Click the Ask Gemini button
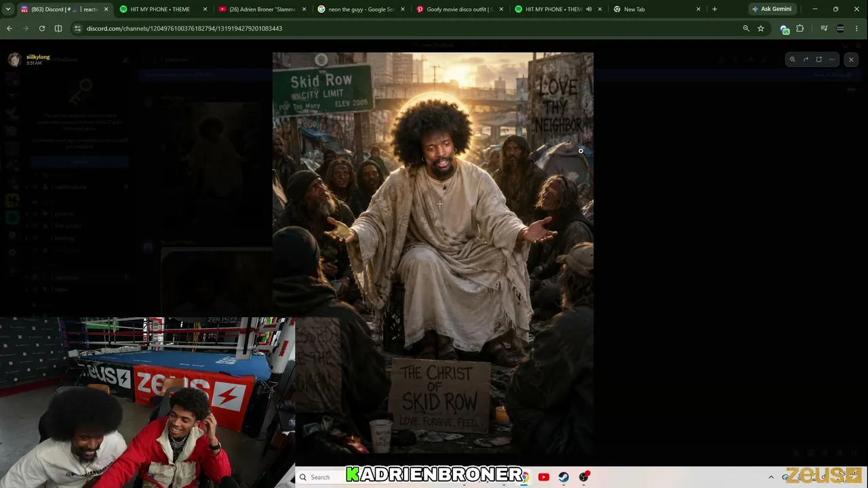The height and width of the screenshot is (488, 868). (772, 9)
